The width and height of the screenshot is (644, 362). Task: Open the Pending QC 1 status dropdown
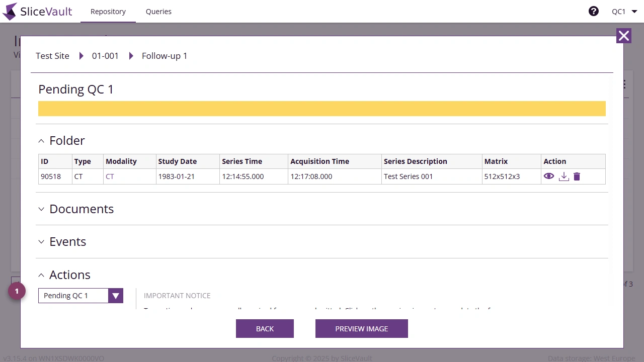click(116, 296)
